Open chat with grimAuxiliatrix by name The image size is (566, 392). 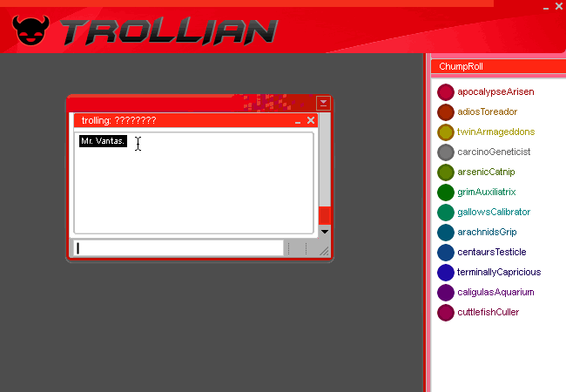[494, 192]
